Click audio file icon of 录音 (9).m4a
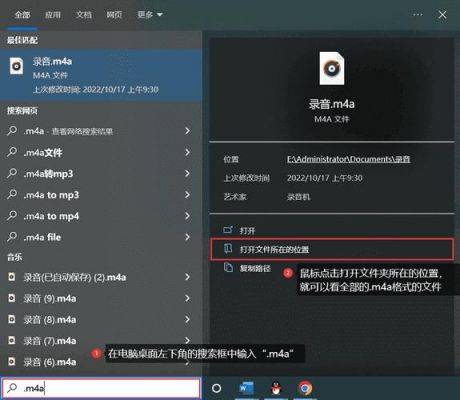This screenshot has width=460, height=400. pos(12,298)
